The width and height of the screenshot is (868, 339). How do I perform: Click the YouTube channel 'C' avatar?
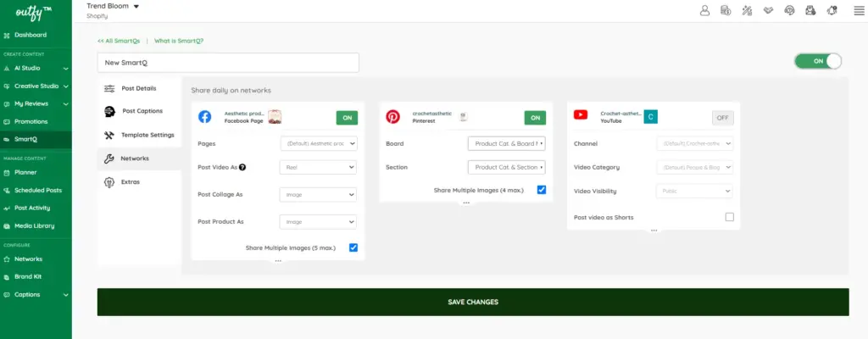pyautogui.click(x=651, y=117)
